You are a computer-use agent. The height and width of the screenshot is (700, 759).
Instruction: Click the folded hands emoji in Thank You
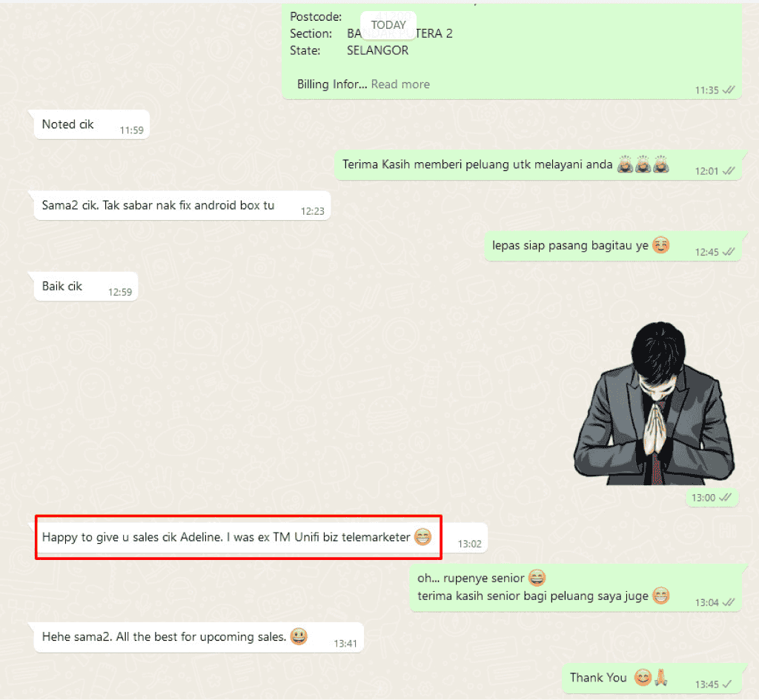pyautogui.click(x=661, y=677)
